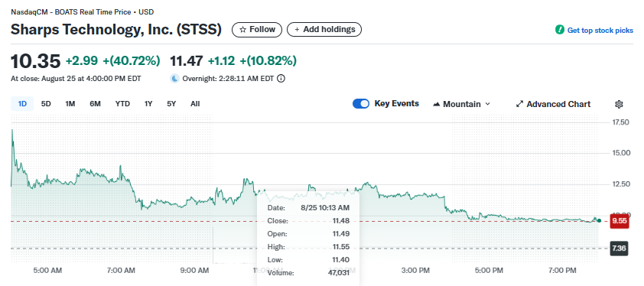
Task: Open chart settings gear icon
Action: 619,104
